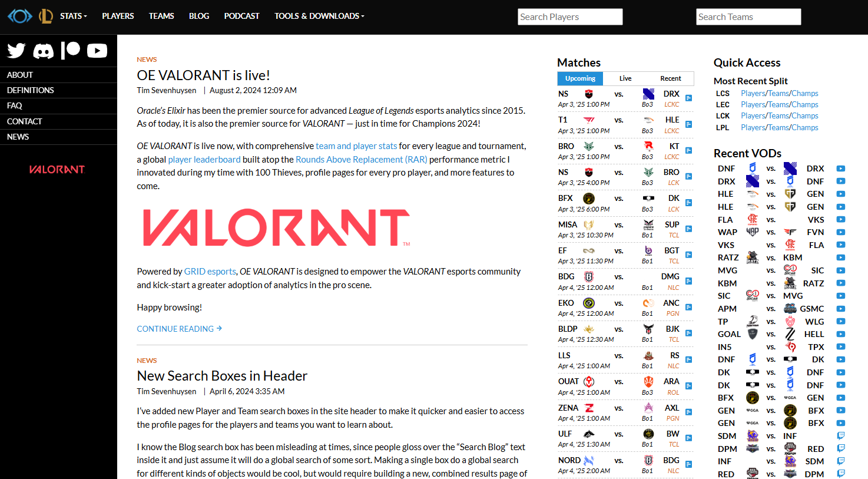Open the GRID esports link

[210, 272]
